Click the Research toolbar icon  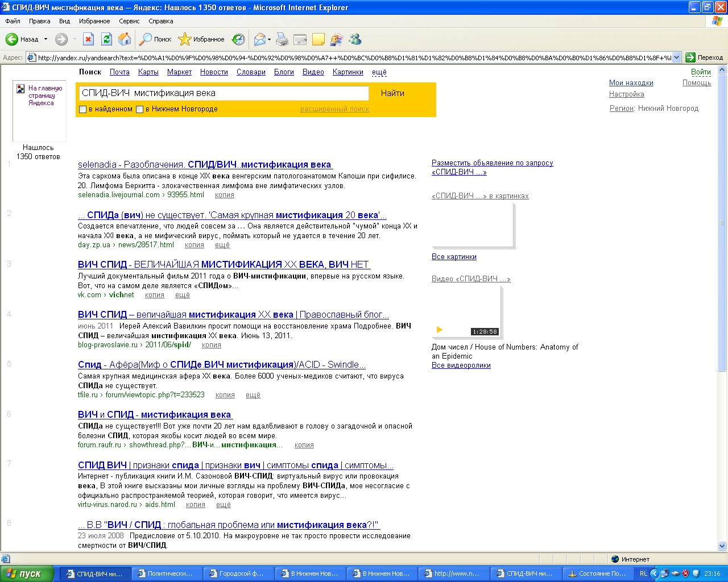(337, 39)
